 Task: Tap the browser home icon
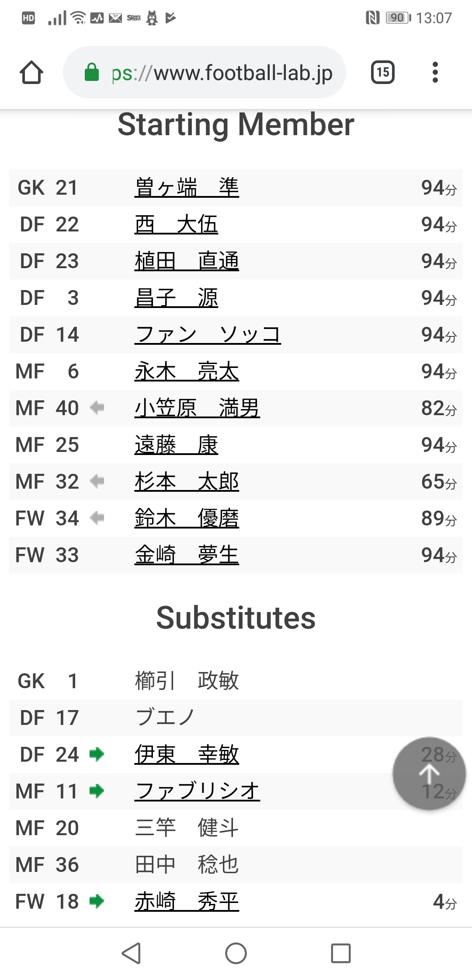click(x=31, y=72)
